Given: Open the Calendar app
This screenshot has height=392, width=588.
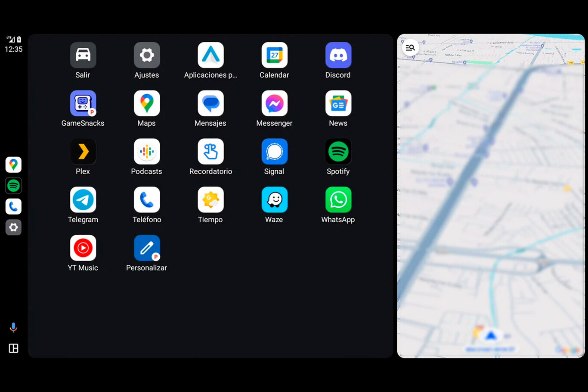Looking at the screenshot, I should pos(274,55).
